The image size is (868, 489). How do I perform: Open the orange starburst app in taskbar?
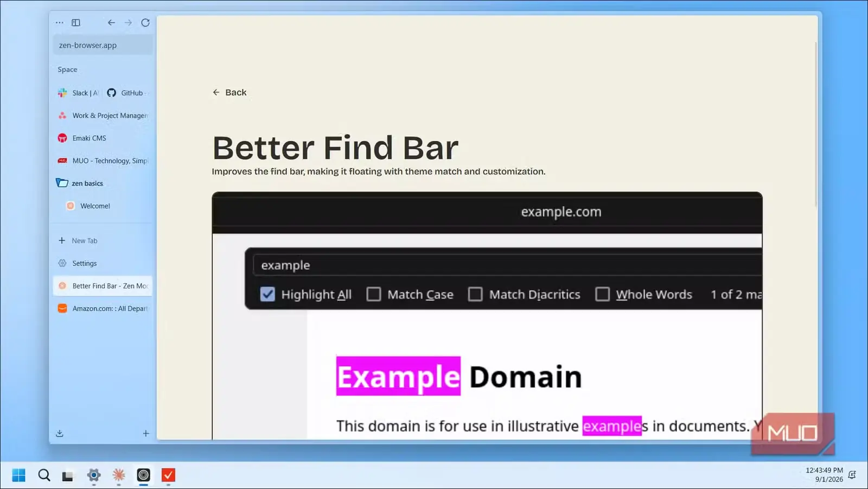point(119,475)
